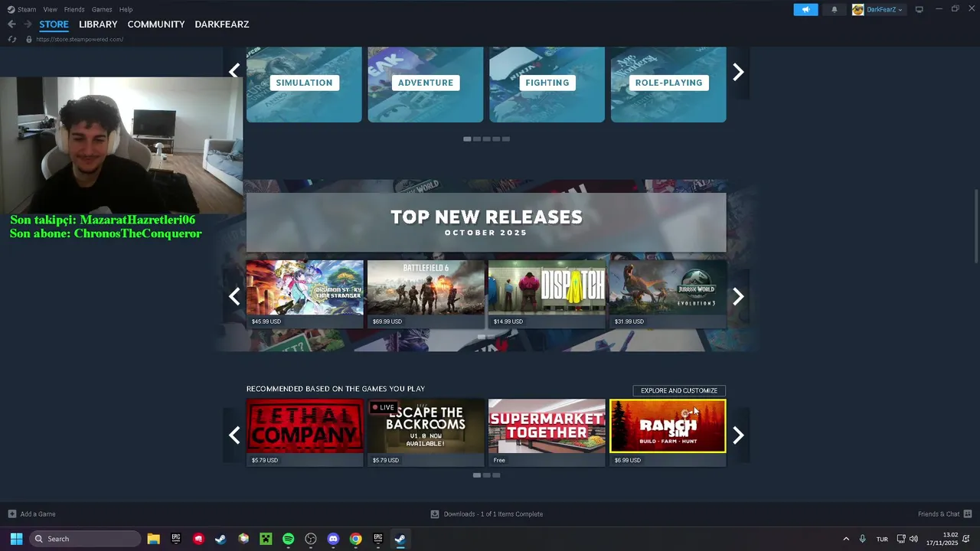Show previous recommended games

[x=234, y=435]
